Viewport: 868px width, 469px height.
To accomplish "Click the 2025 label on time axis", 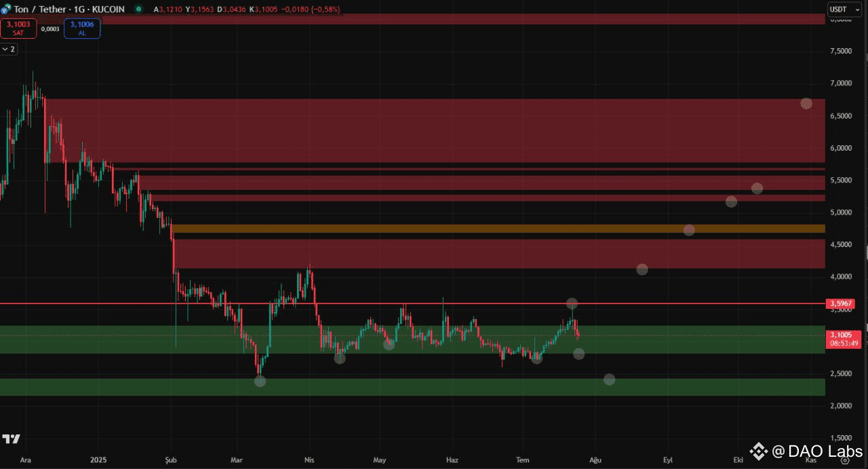I will pos(98,459).
